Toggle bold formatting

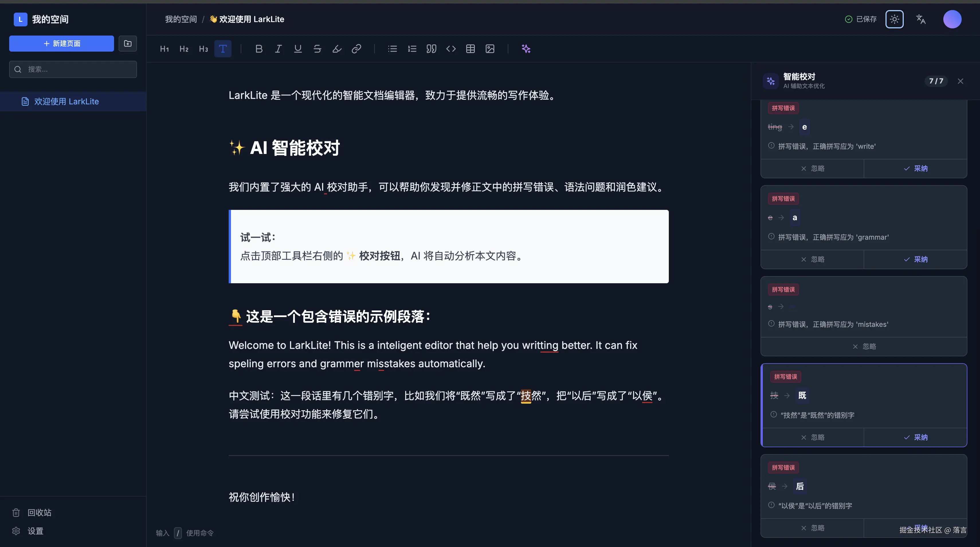259,49
